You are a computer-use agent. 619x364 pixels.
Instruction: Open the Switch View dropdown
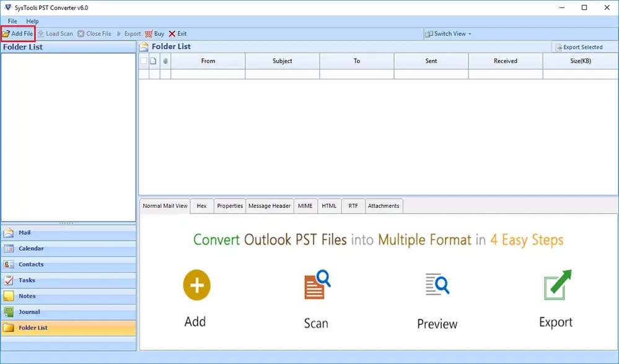coord(448,33)
